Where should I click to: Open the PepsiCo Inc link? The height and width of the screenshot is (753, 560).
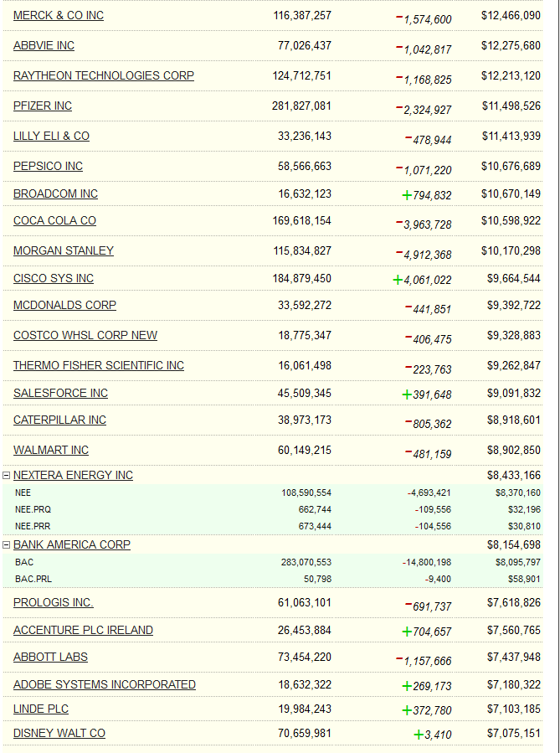click(48, 166)
